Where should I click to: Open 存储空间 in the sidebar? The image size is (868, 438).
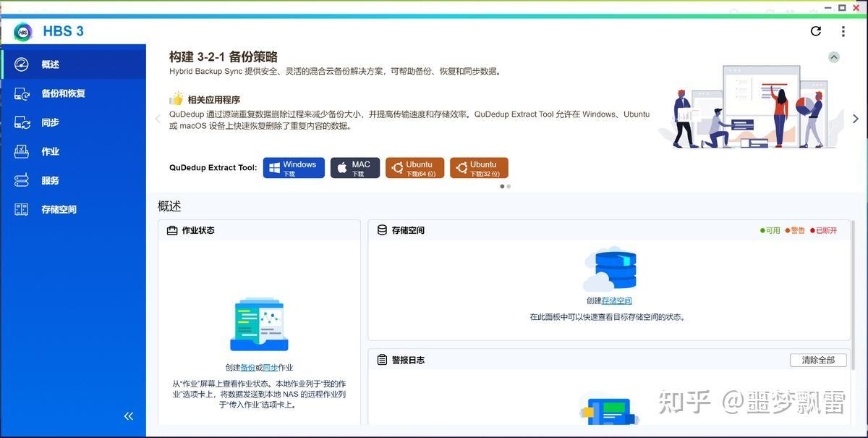pyautogui.click(x=73, y=209)
